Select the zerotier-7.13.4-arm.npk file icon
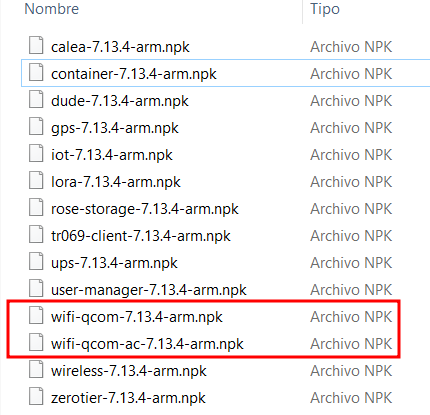 [36, 396]
